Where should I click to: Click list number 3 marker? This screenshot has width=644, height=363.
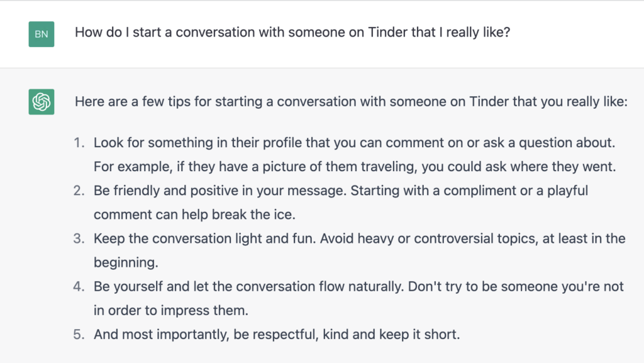(x=79, y=238)
